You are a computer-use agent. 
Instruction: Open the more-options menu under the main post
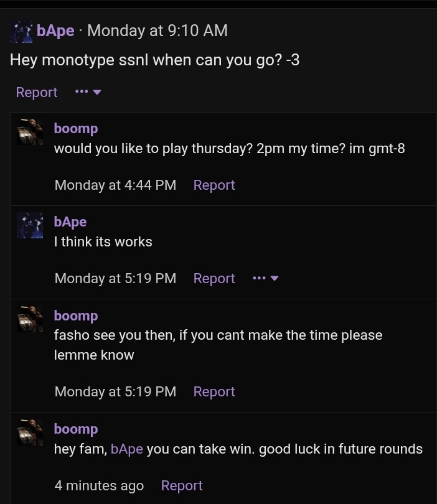coord(88,92)
